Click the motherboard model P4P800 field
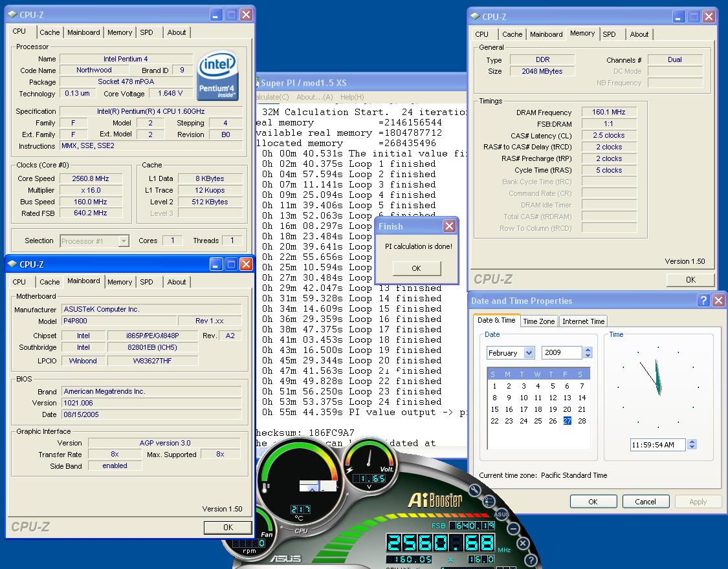 click(x=119, y=321)
